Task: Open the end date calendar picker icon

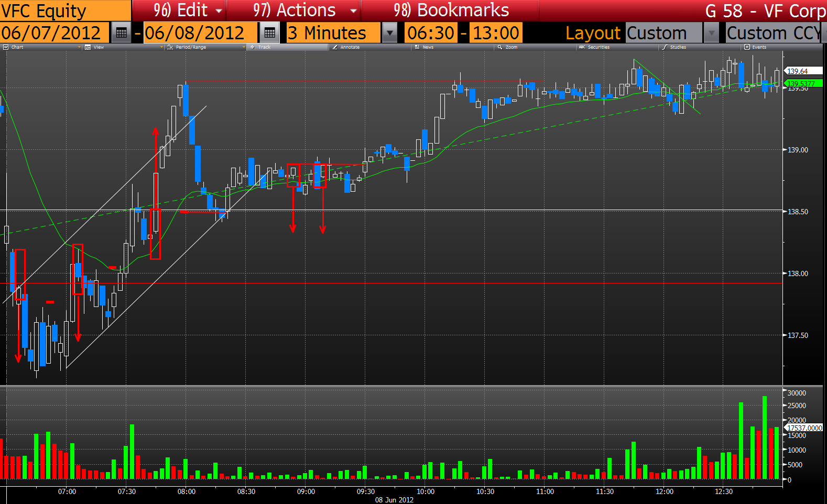Action: click(x=269, y=33)
